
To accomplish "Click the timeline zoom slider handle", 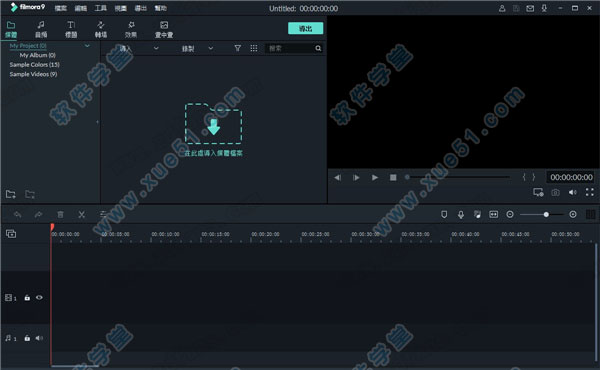I will [x=546, y=214].
